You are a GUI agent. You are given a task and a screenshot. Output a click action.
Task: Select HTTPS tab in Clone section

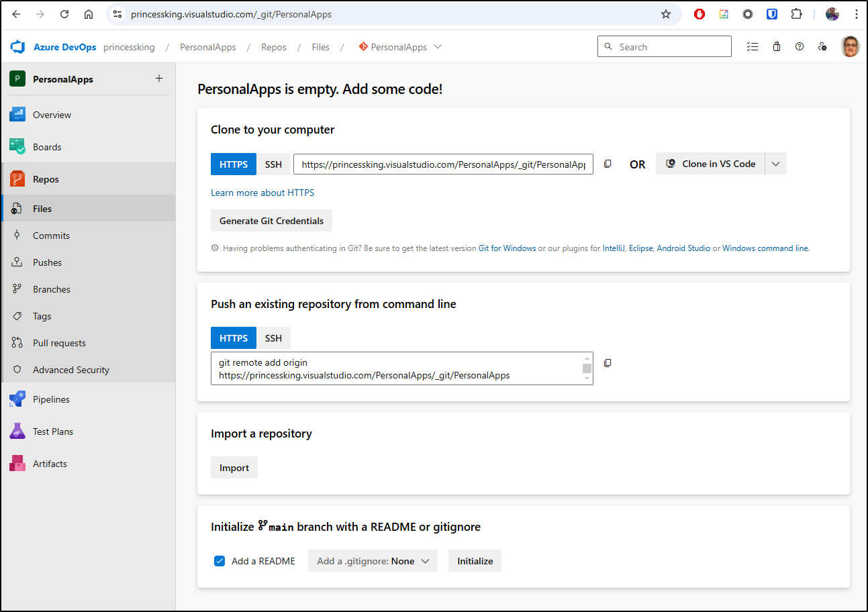234,164
